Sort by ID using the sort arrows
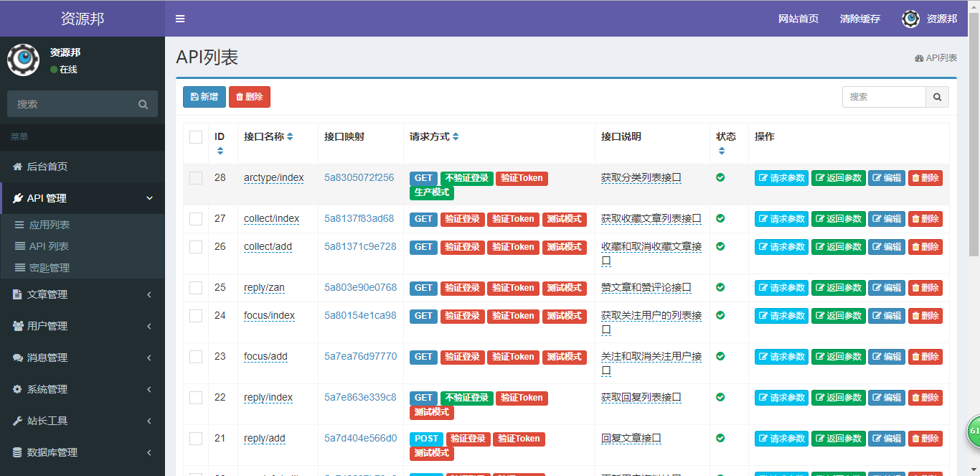 [x=220, y=151]
